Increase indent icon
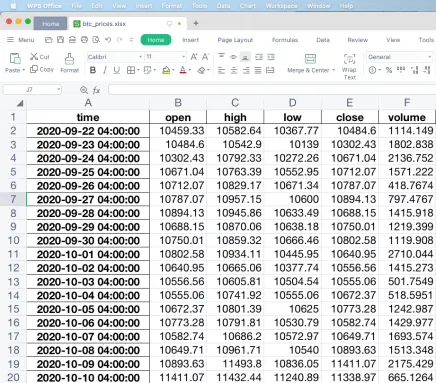Screen dimensions: 436x383 coord(271,57)
